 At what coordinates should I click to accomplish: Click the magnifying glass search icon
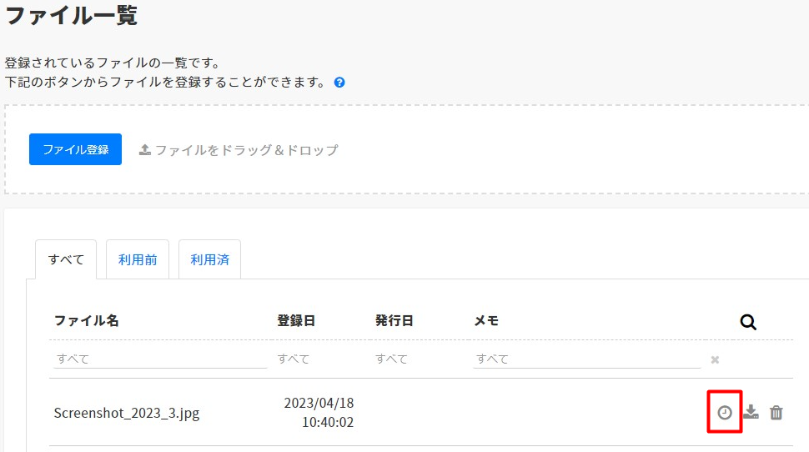tap(748, 322)
